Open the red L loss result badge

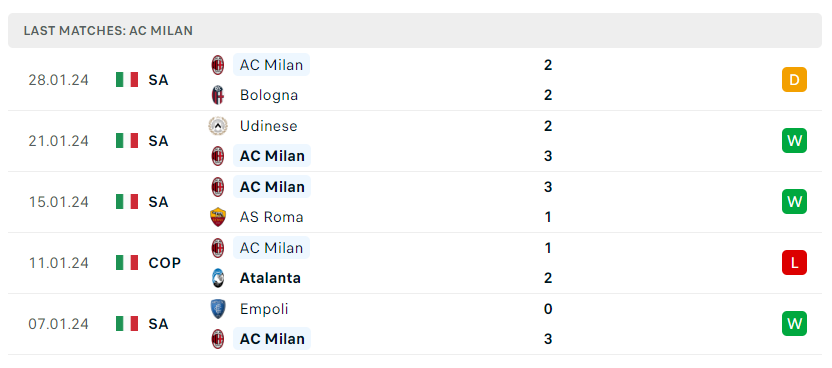(794, 263)
